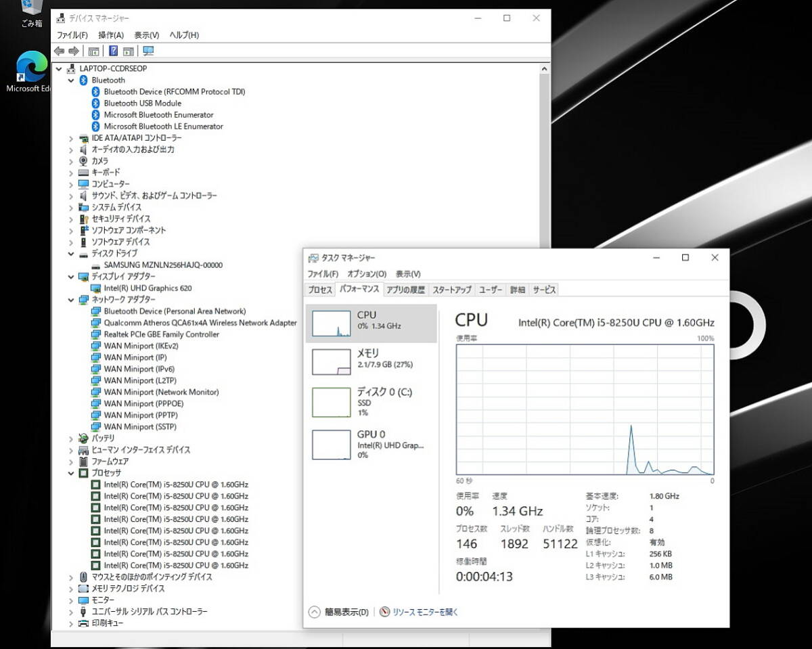Image resolution: width=812 pixels, height=649 pixels.
Task: Open リソース モニターを開く link
Action: [426, 612]
